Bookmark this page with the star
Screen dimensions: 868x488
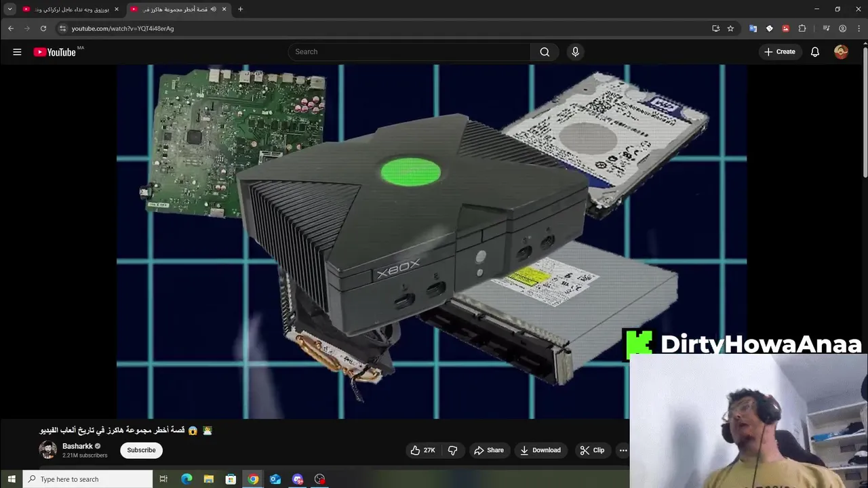730,28
